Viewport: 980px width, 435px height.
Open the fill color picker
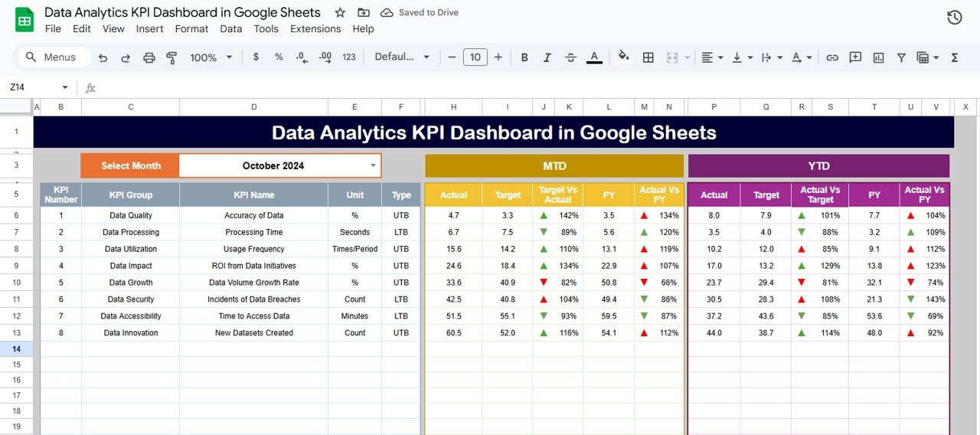624,57
